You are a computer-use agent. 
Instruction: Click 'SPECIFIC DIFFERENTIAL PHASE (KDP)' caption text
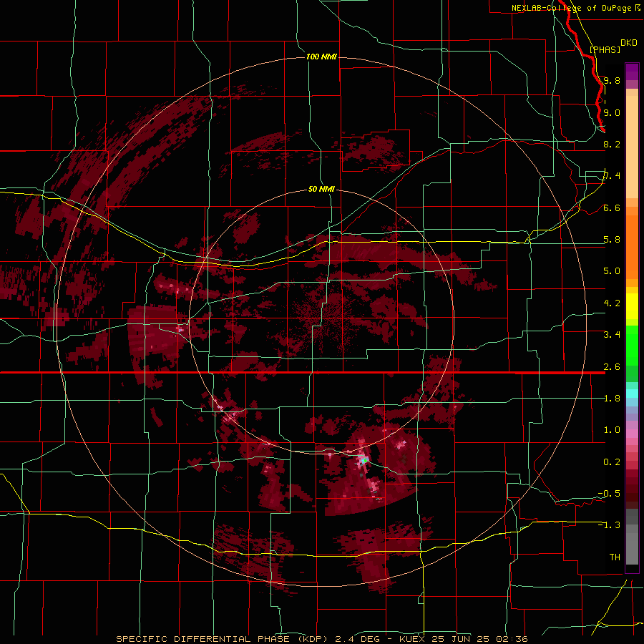coord(222,639)
